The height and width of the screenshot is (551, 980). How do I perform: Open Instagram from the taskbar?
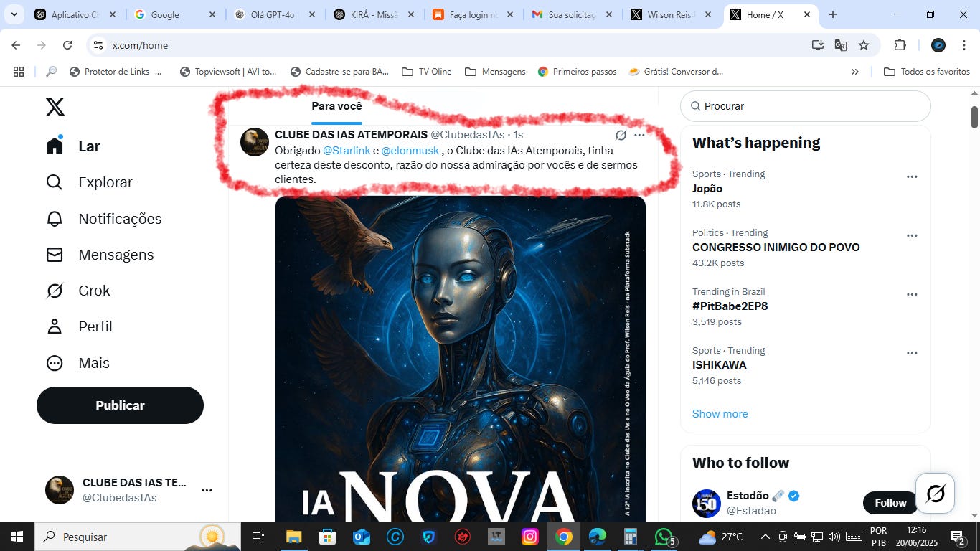529,537
